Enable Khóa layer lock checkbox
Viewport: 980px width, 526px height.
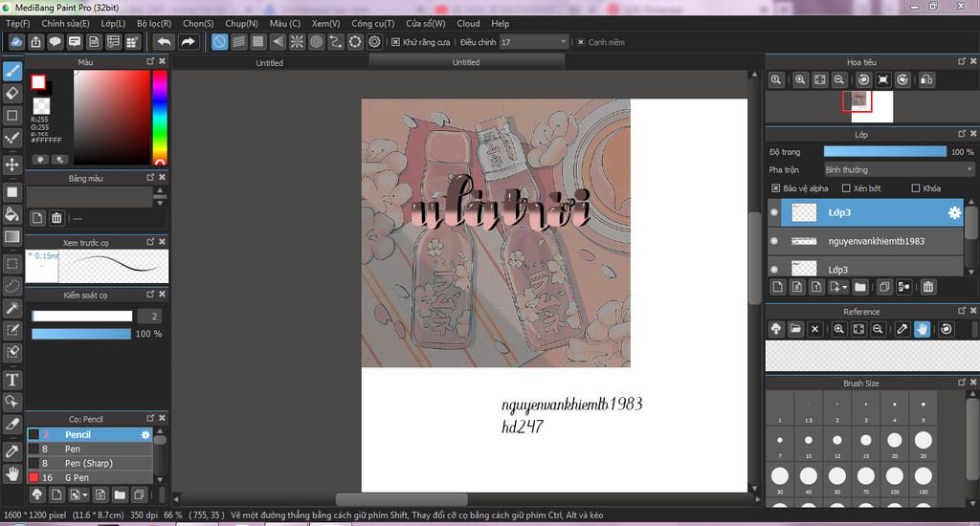916,188
